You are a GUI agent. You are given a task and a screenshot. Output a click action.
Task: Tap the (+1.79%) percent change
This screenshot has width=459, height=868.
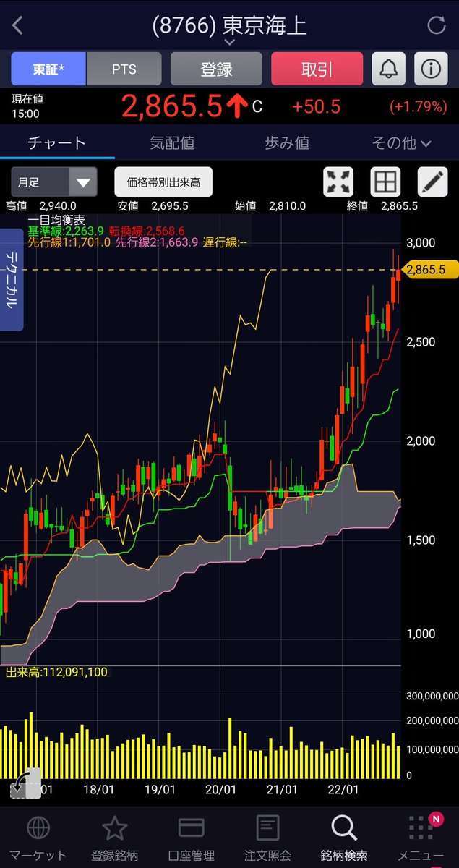[x=419, y=107]
